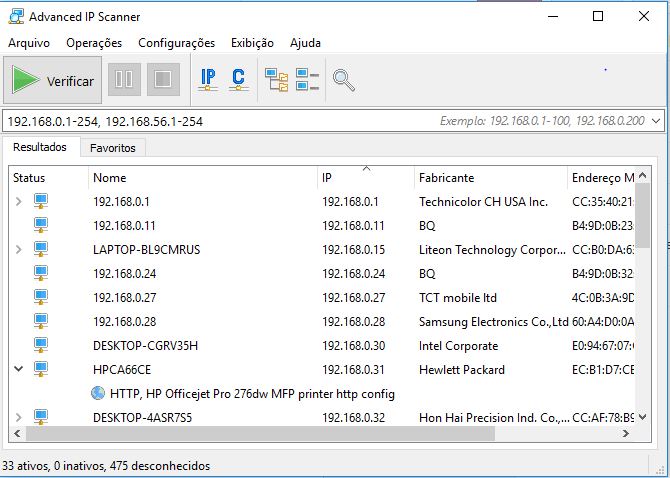Click computer icon of LAPTOP-BL9CMRUS row
The width and height of the screenshot is (670, 478).
[41, 249]
